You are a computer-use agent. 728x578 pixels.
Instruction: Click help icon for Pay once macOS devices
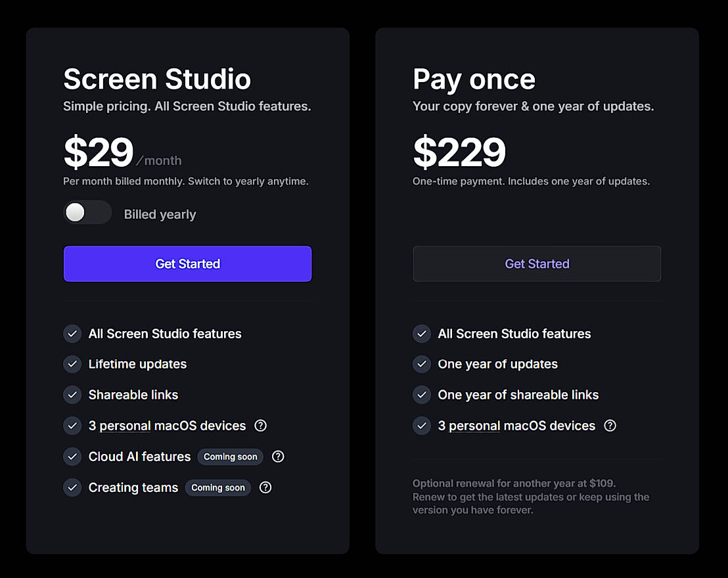610,426
